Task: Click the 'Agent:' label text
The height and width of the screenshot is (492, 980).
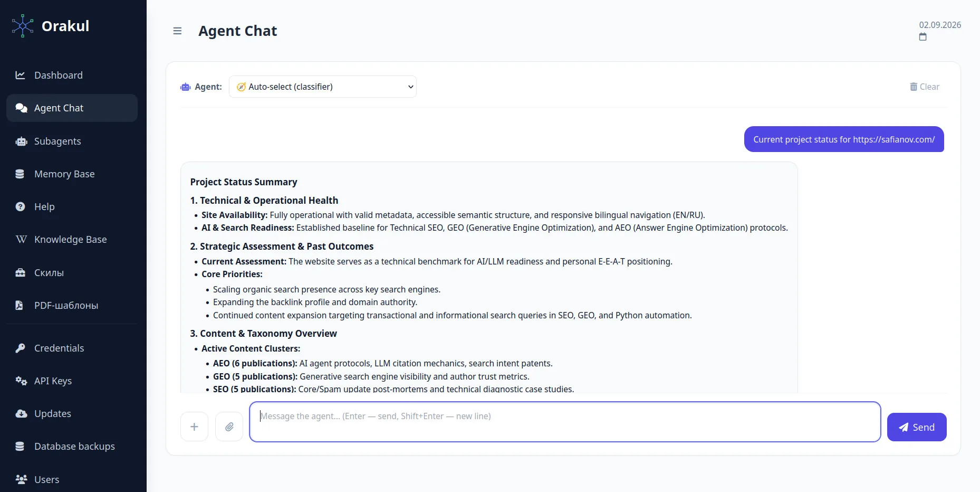Action: 208,87
